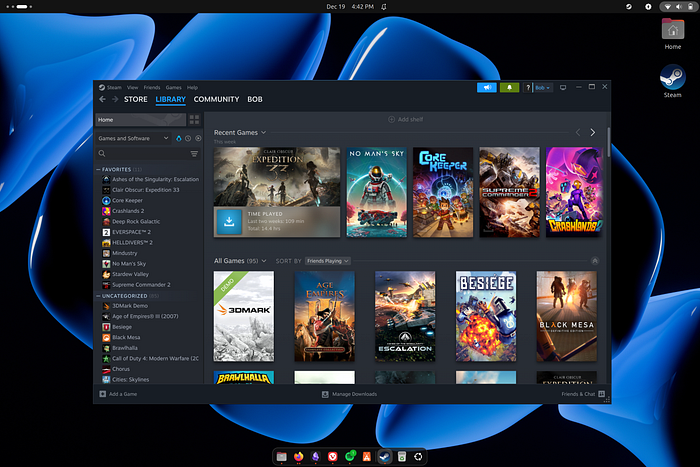Select the Black Mesa cover art
The width and height of the screenshot is (700, 467).
567,316
